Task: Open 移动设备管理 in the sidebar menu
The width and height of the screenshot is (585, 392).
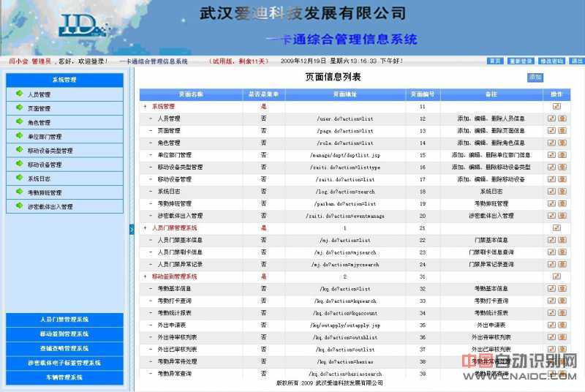Action: point(45,165)
